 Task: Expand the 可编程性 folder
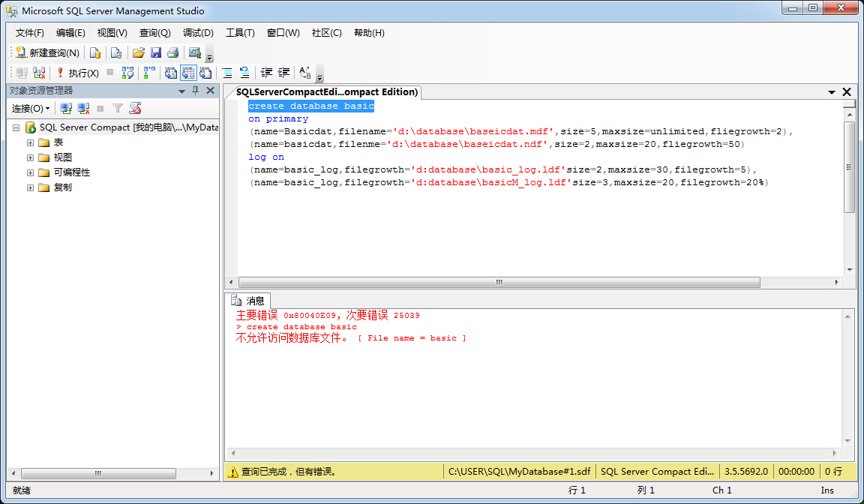[30, 173]
